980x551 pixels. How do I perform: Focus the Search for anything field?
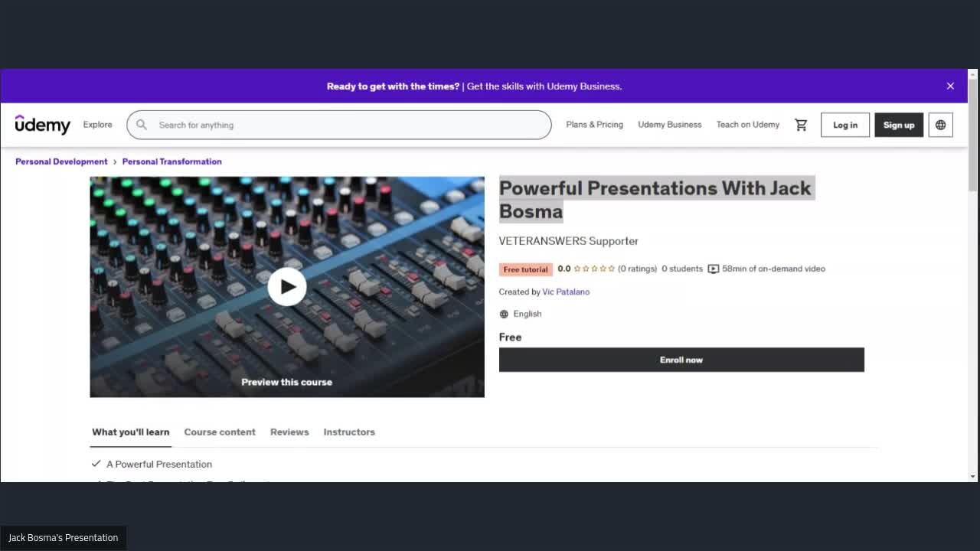click(x=339, y=125)
